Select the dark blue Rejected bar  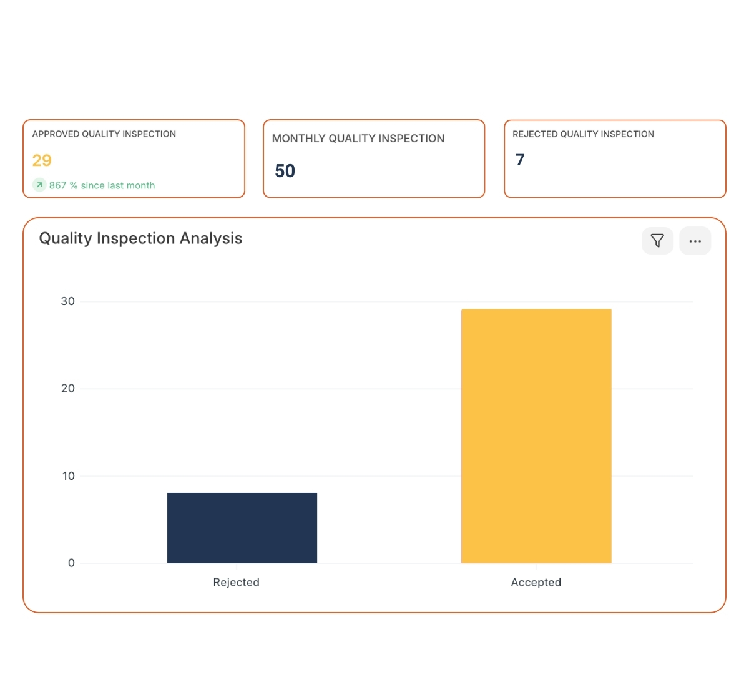click(242, 528)
